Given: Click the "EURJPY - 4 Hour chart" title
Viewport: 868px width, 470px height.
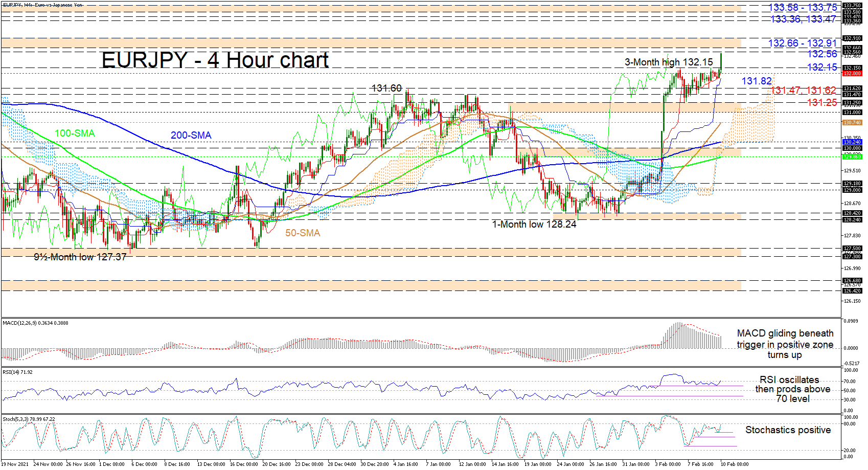Looking at the screenshot, I should pyautogui.click(x=215, y=60).
